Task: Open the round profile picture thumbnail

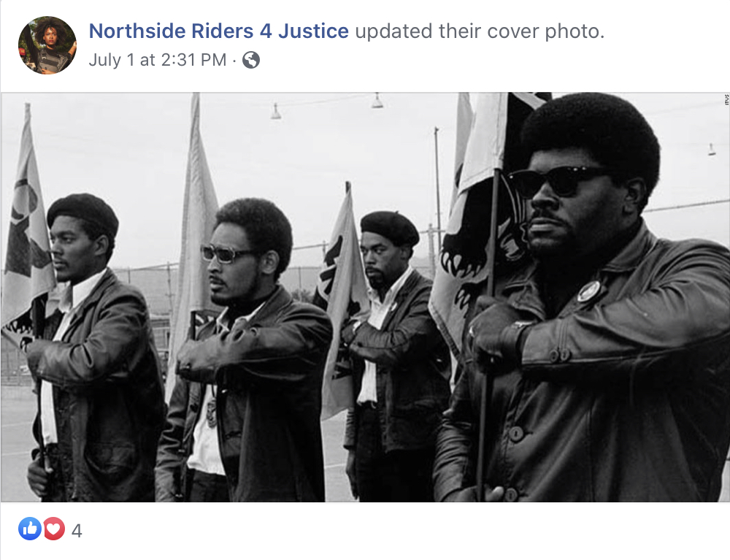Action: click(47, 45)
